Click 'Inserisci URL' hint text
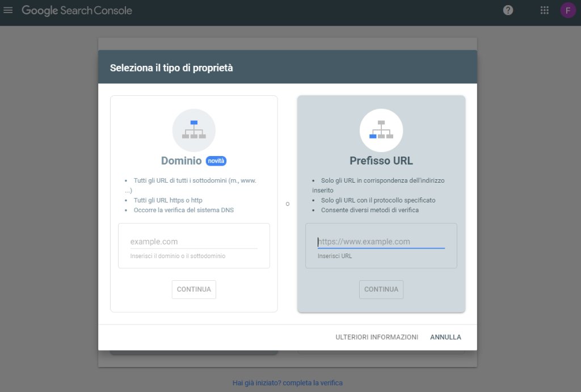This screenshot has height=392, width=581. pyautogui.click(x=335, y=256)
